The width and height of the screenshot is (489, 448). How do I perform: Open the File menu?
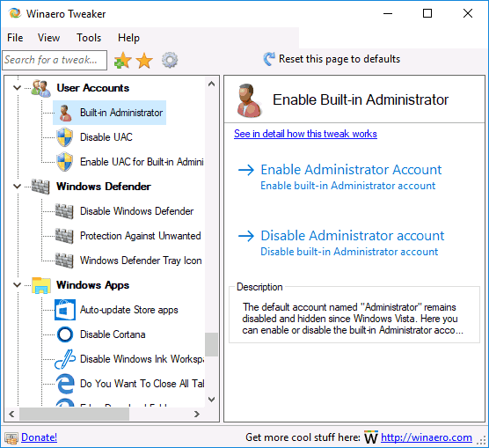pyautogui.click(x=15, y=38)
